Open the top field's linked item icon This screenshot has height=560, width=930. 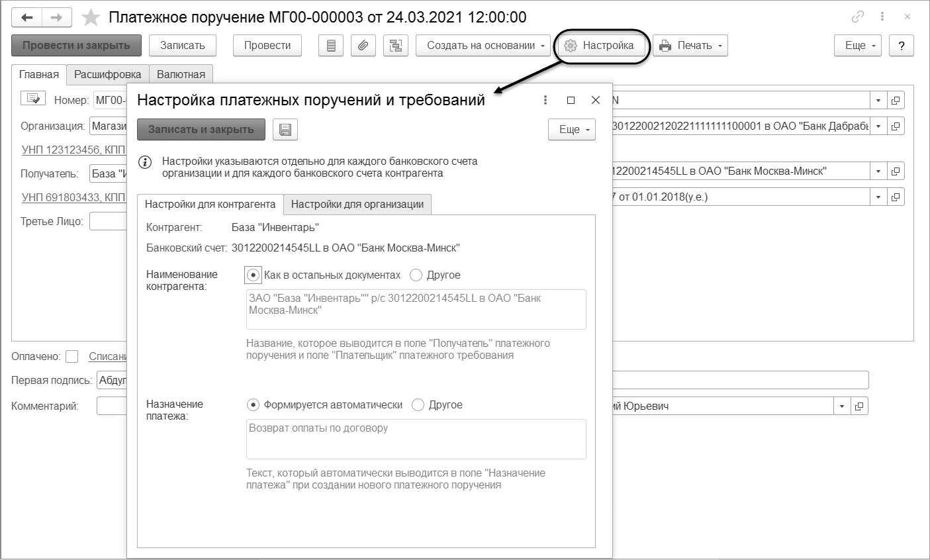[x=896, y=101]
